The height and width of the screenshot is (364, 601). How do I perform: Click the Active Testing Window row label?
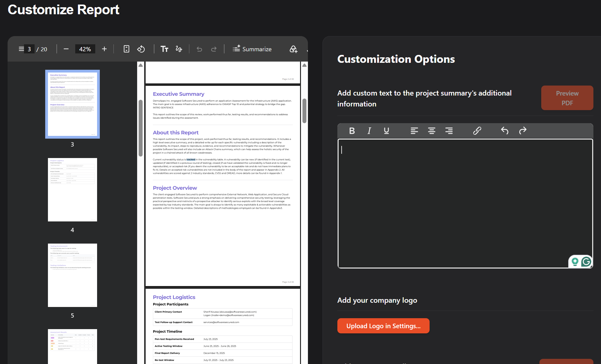168,346
